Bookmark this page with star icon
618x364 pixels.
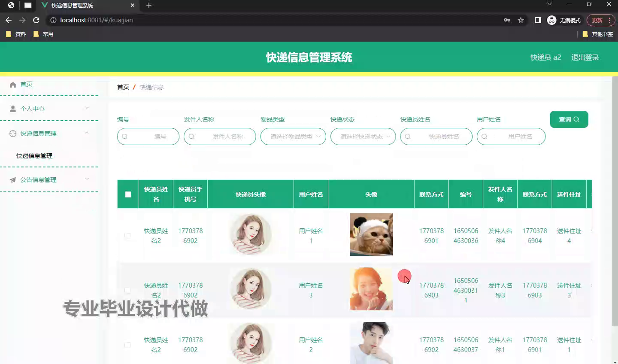(521, 20)
